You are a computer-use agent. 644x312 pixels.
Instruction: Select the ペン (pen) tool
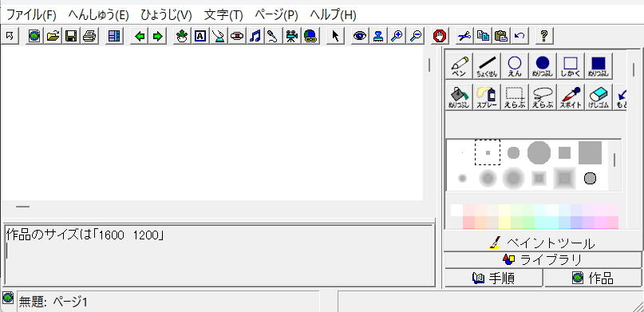point(459,66)
